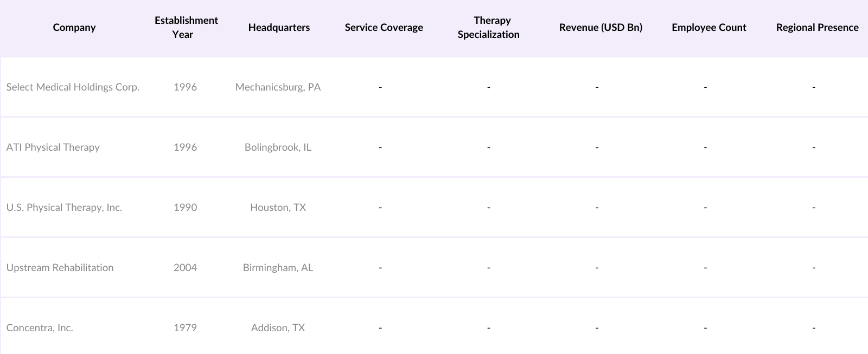Select the Employee Count column header
868x354 pixels.
[x=709, y=28]
